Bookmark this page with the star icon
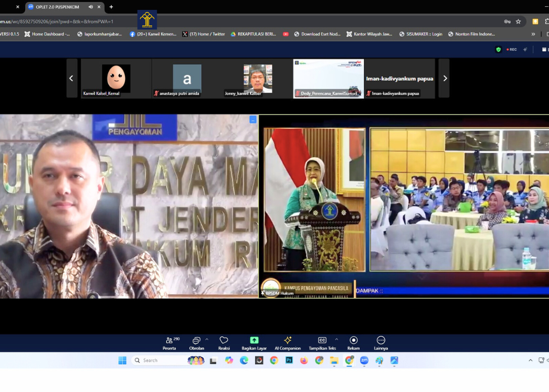The image size is (549, 392). tap(518, 21)
